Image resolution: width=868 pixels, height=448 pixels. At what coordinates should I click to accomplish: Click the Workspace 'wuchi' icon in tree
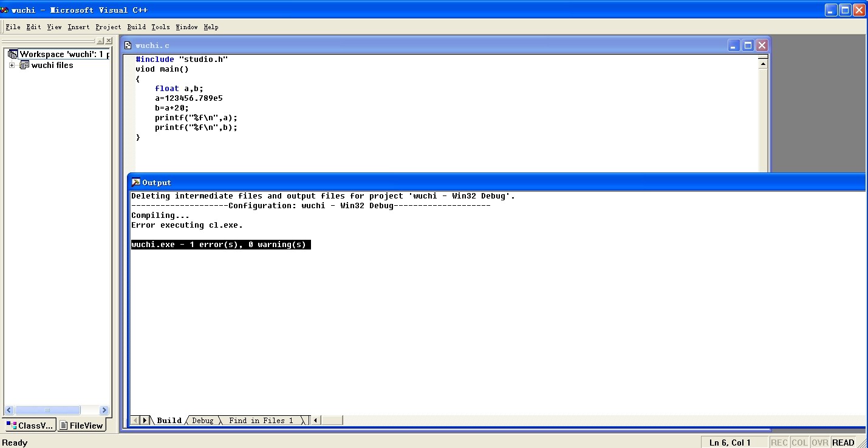click(13, 54)
